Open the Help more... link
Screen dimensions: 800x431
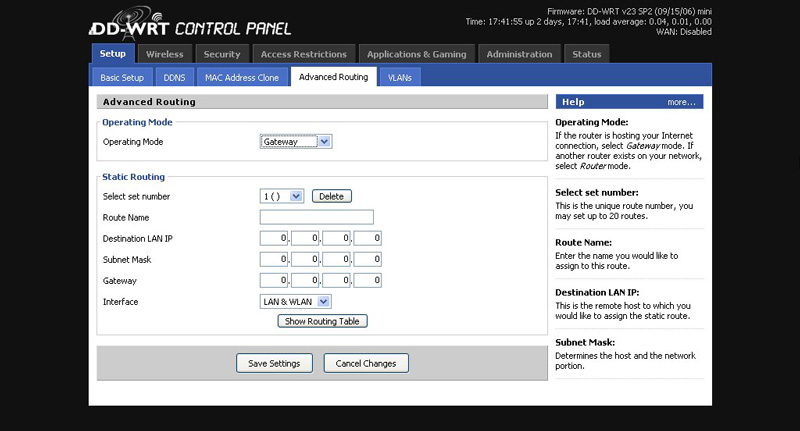(681, 102)
